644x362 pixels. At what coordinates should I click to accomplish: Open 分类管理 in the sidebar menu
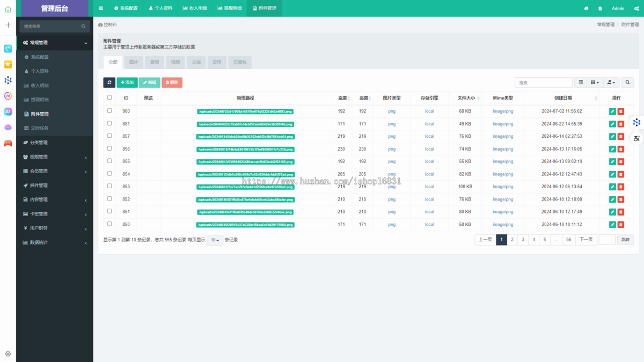point(39,143)
